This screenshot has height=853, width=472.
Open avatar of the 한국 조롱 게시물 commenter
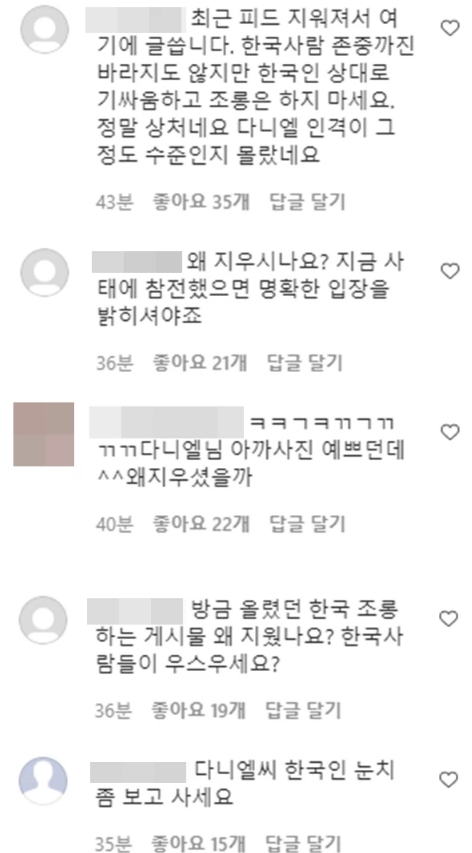(44, 620)
